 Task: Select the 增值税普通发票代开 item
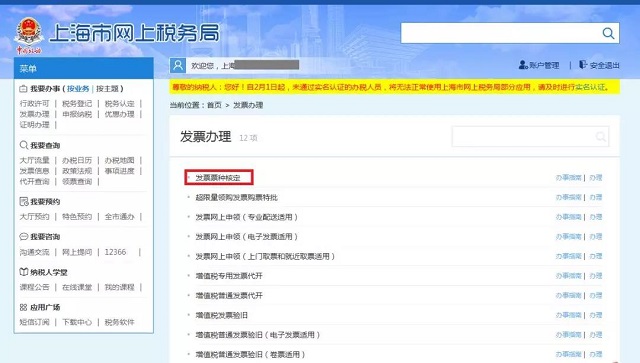[229, 295]
